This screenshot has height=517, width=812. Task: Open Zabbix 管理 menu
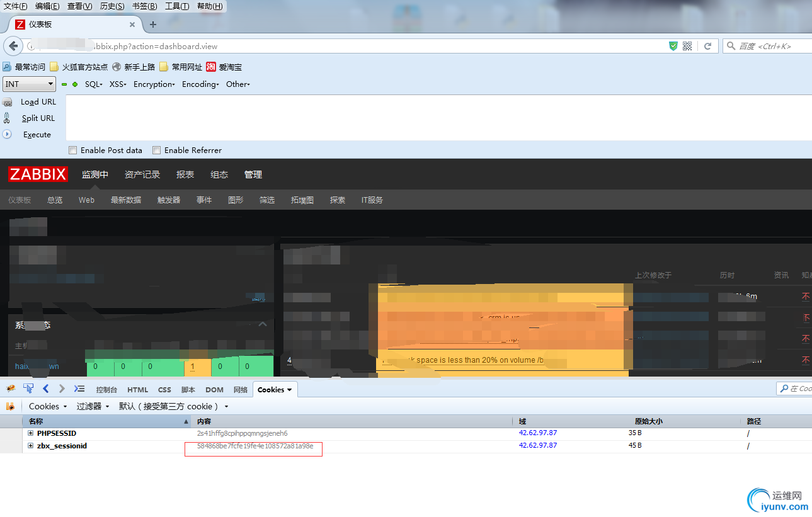253,174
